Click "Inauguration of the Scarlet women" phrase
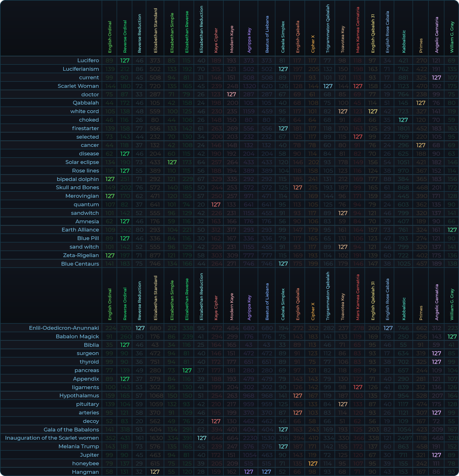 click(x=52, y=438)
